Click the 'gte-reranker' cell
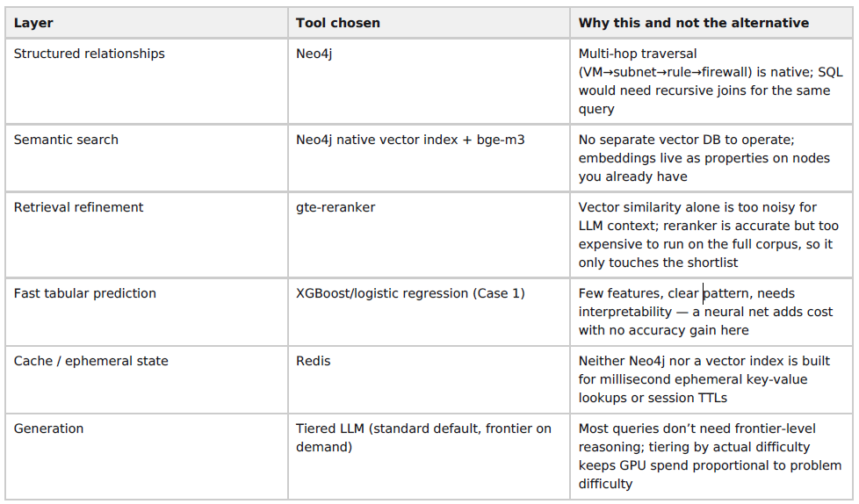Image resolution: width=859 pixels, height=504 pixels. 429,235
